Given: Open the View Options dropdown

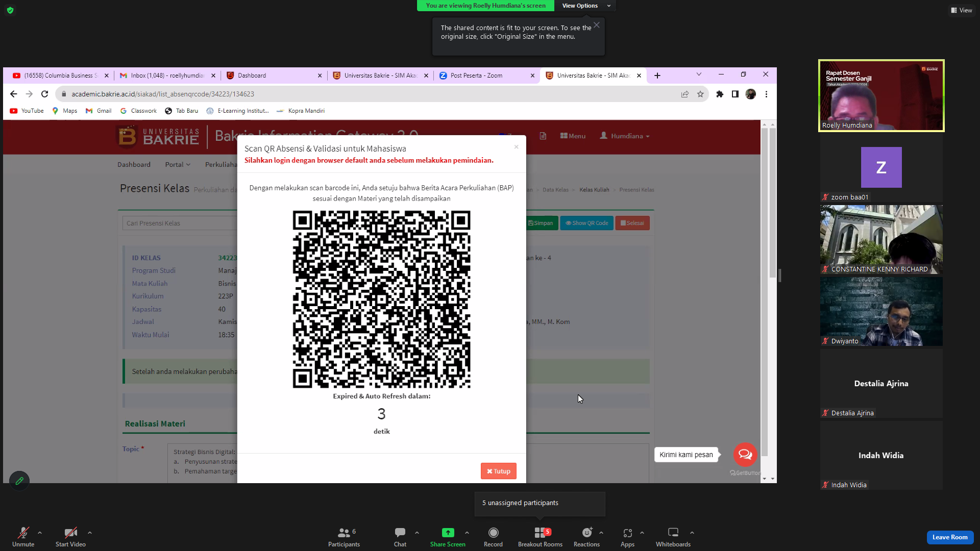Looking at the screenshot, I should point(585,6).
